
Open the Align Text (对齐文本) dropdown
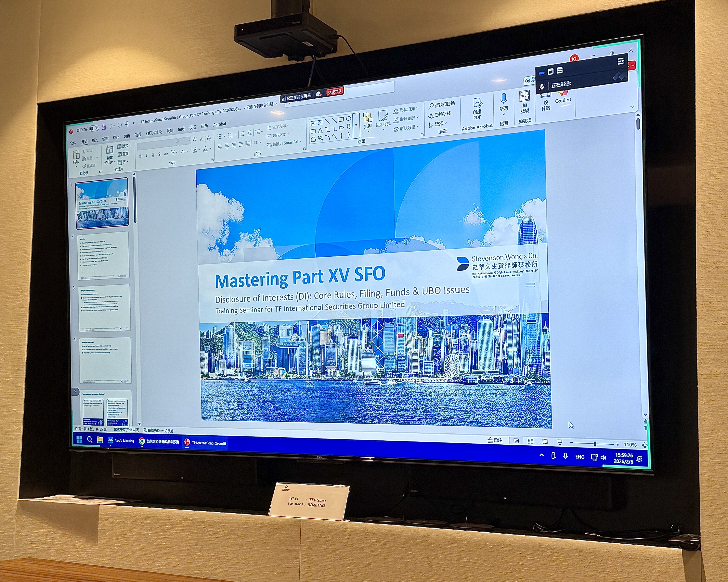tap(278, 135)
